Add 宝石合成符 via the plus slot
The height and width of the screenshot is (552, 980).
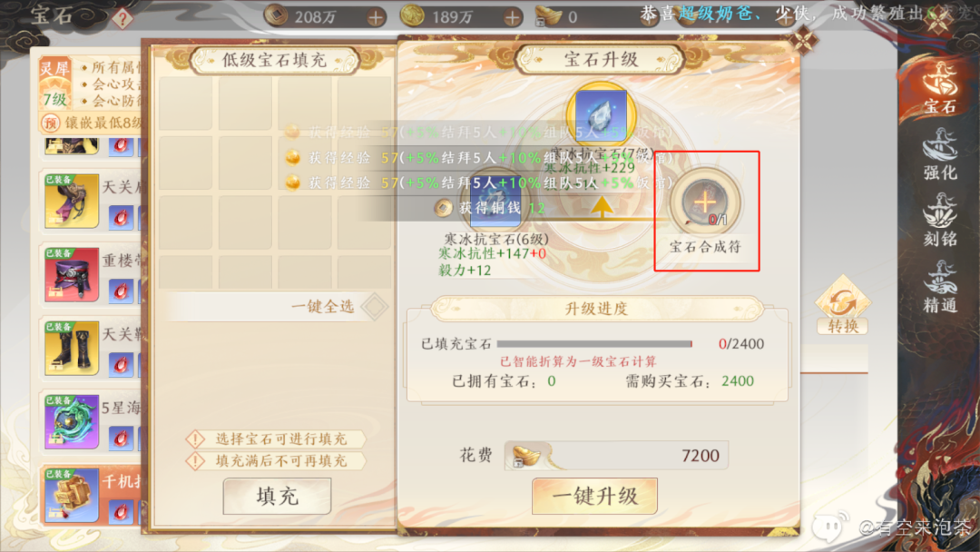(705, 202)
